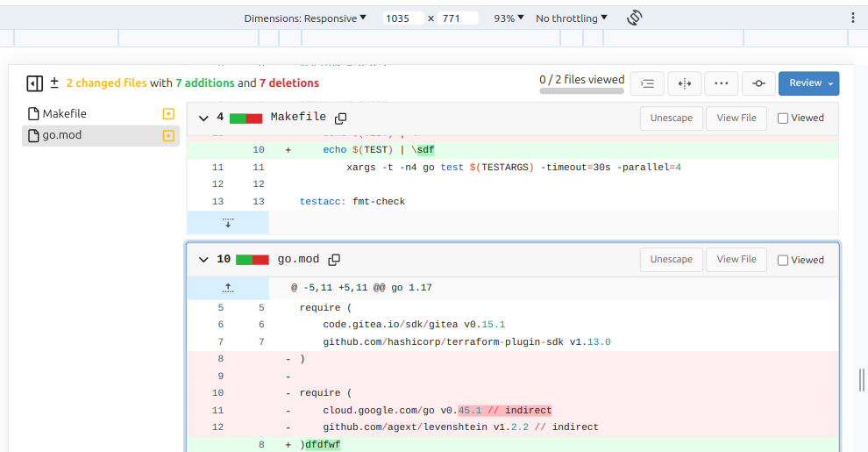The image size is (868, 452).
Task: Copy the Makefile path icon
Action: click(341, 118)
